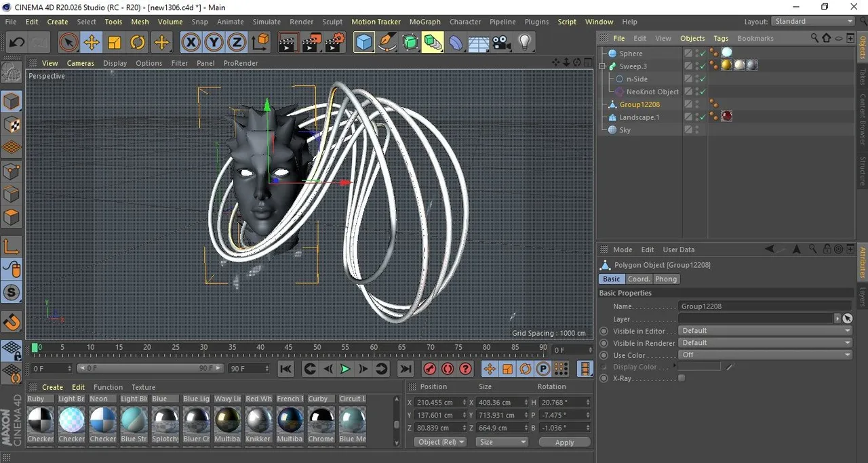Click the Name field Group12208
This screenshot has width=868, height=463.
[765, 306]
